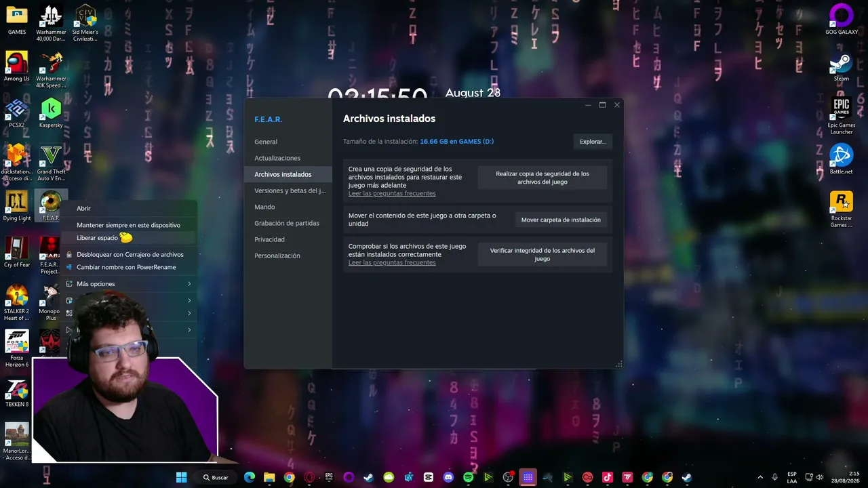868x488 pixels.
Task: Switch the ESP LAA input language
Action: coord(792,477)
